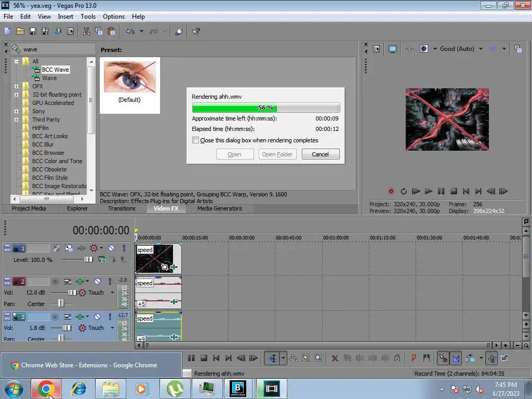Check Close this dialog box when rendering completes
532x399 pixels.
[195, 140]
